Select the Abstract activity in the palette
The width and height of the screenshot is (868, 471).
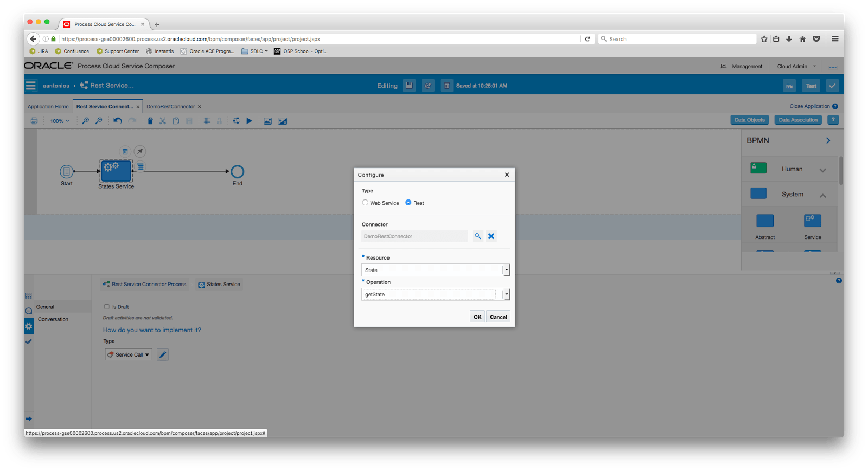(x=765, y=226)
